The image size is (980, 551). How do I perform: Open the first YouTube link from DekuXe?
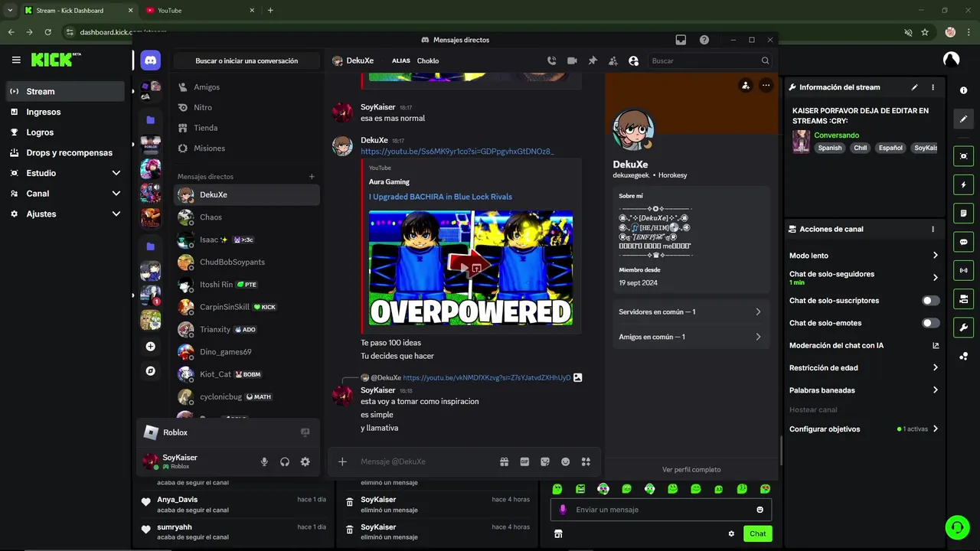pyautogui.click(x=457, y=152)
